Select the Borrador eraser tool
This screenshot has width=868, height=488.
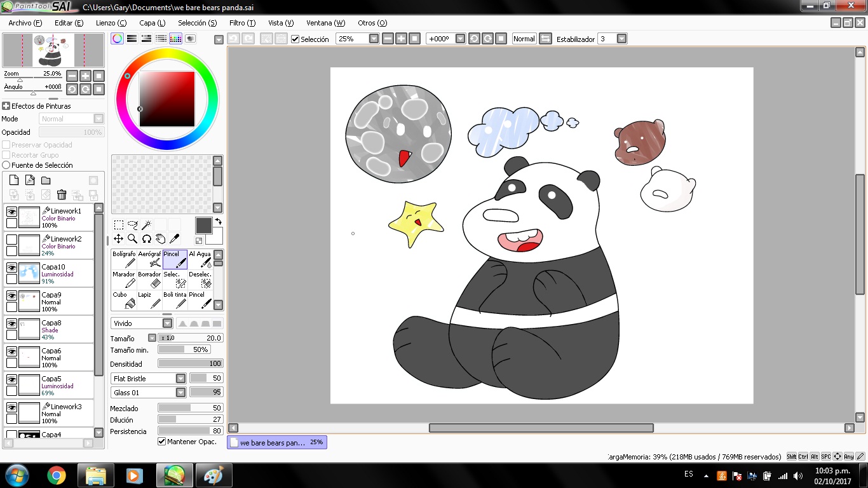(149, 280)
